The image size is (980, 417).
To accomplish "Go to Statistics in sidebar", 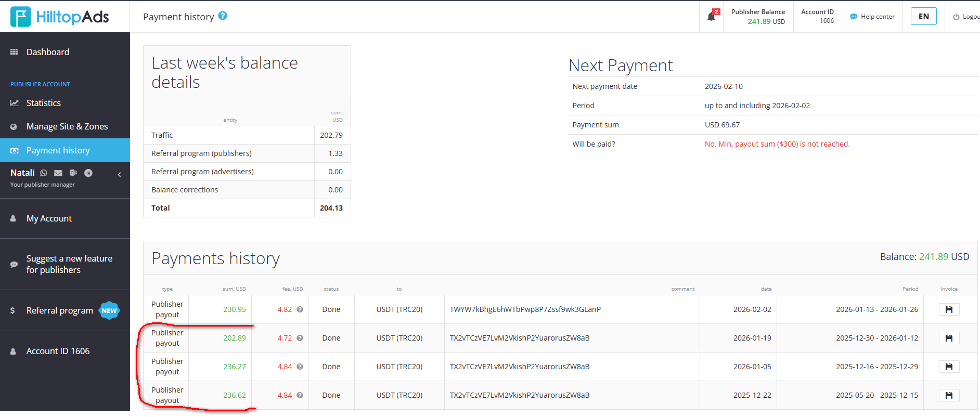I will [x=44, y=103].
